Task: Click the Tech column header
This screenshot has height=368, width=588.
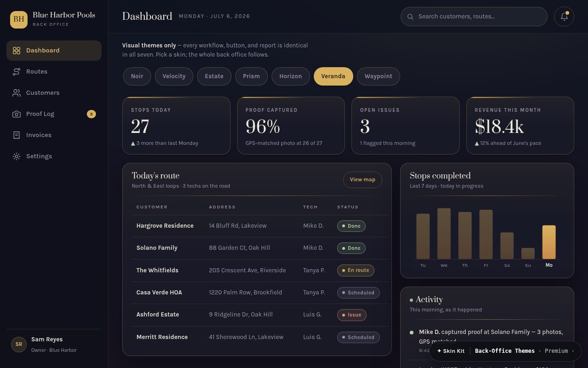Action: pos(311,207)
